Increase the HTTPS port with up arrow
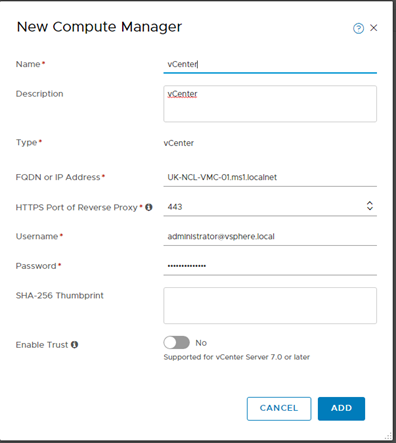This screenshot has height=443, width=396. click(370, 203)
